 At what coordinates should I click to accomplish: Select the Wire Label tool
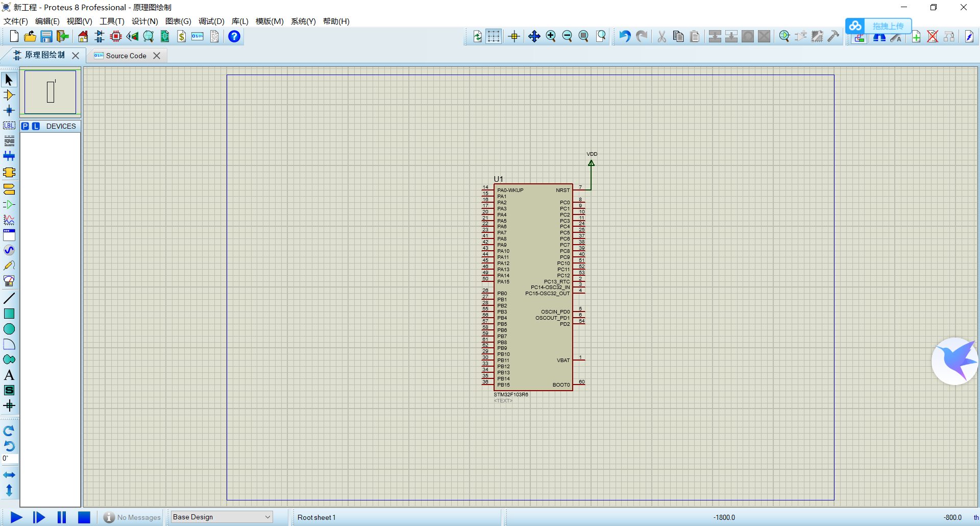tap(9, 125)
